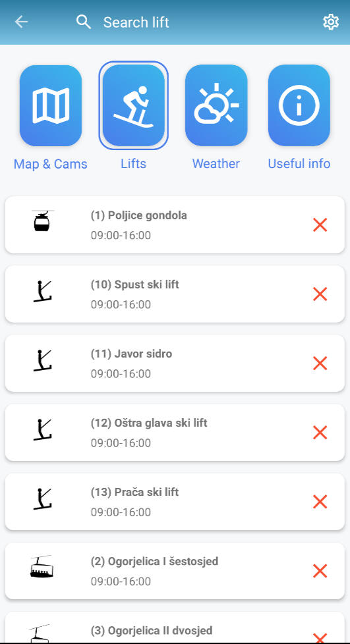Select the Weather label
Image resolution: width=350 pixels, height=644 pixels.
[x=216, y=163]
